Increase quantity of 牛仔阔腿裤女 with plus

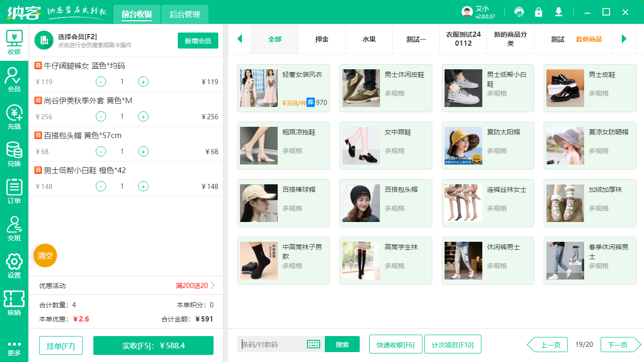(x=143, y=82)
